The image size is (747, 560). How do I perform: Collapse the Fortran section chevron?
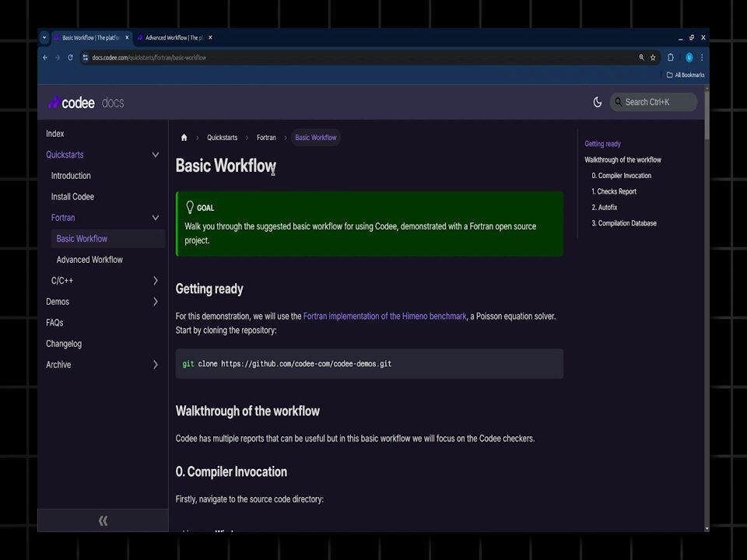(x=156, y=218)
